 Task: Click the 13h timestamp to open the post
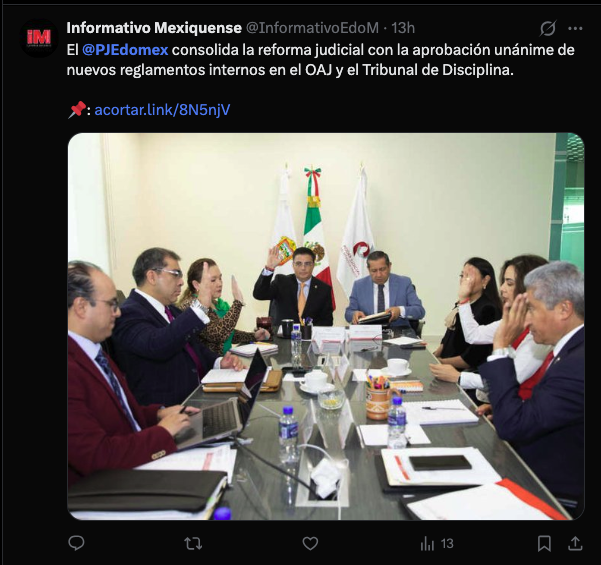point(403,28)
